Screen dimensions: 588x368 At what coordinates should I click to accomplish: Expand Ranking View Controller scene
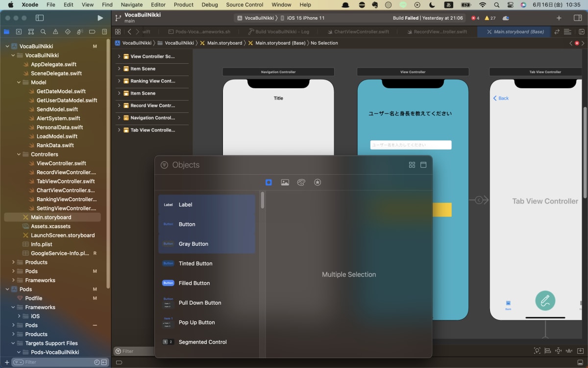coord(119,81)
